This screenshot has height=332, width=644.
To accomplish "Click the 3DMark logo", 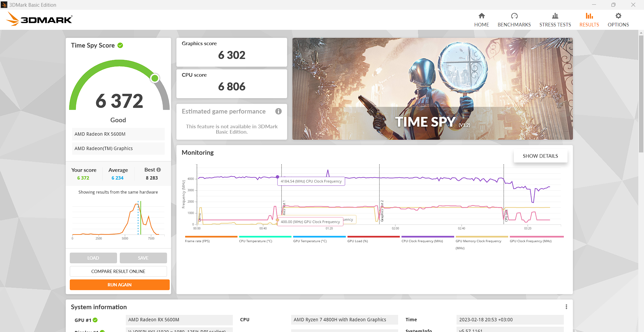I will click(x=39, y=19).
